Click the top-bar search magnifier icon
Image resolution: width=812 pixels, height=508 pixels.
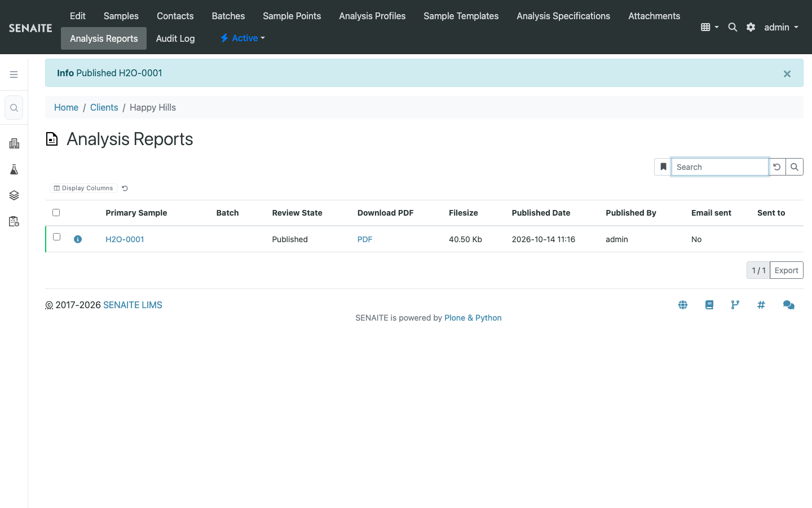coord(732,27)
